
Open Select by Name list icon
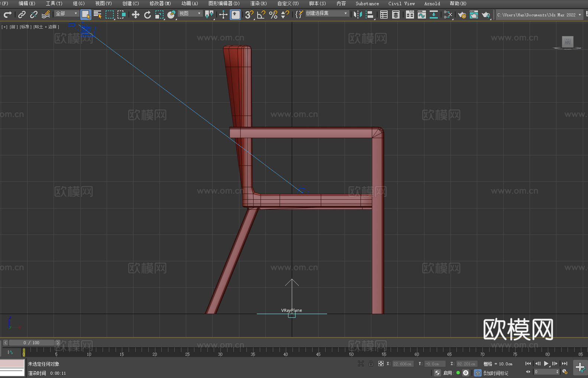point(98,14)
